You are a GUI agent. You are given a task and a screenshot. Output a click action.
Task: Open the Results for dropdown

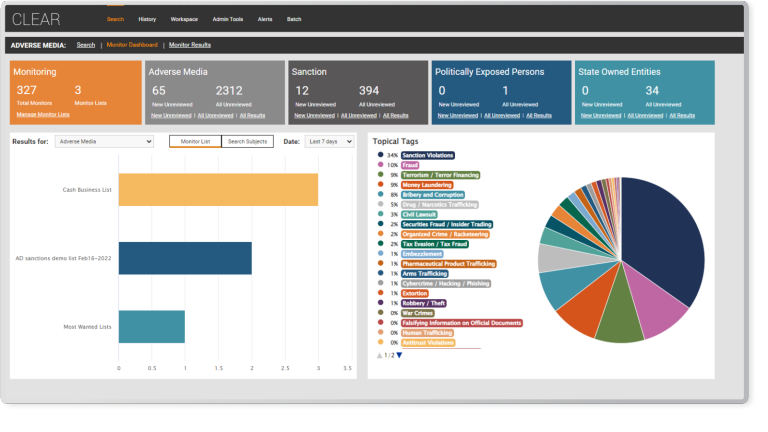[x=104, y=142]
